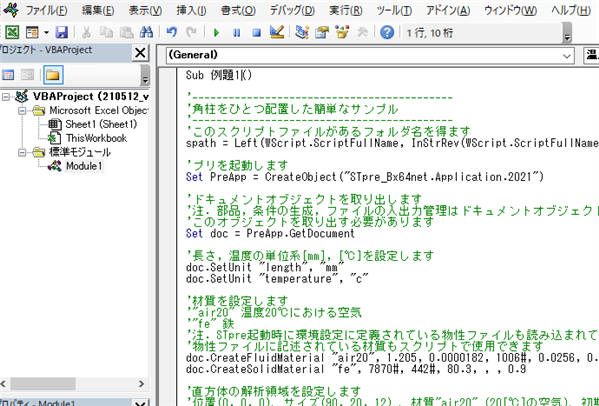
Task: Run the macro with the green play button
Action: (x=216, y=33)
